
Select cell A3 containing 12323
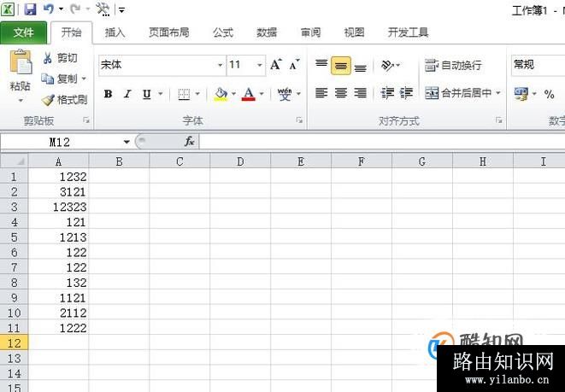[x=59, y=207]
